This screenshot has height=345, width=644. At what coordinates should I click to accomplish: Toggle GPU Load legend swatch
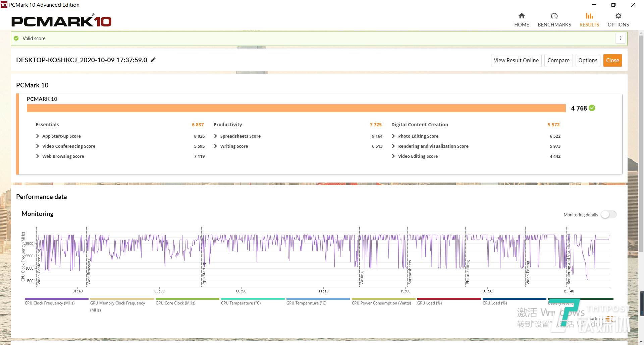(x=449, y=299)
